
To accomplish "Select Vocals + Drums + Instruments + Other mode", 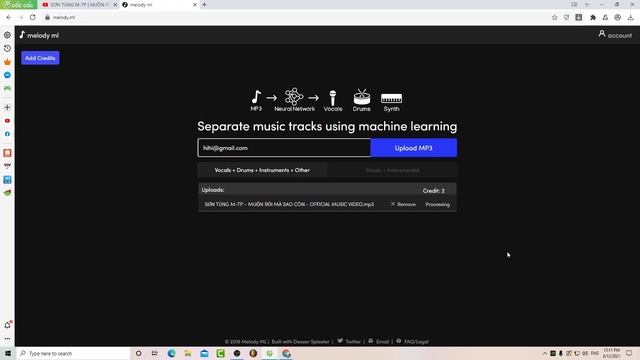I will click(262, 170).
